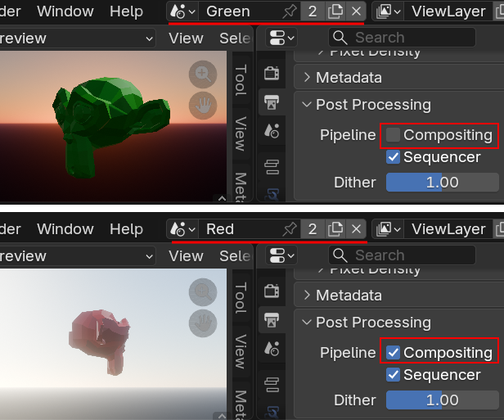Open the Help menu in the bottom screenshot
504x420 pixels.
(126, 229)
